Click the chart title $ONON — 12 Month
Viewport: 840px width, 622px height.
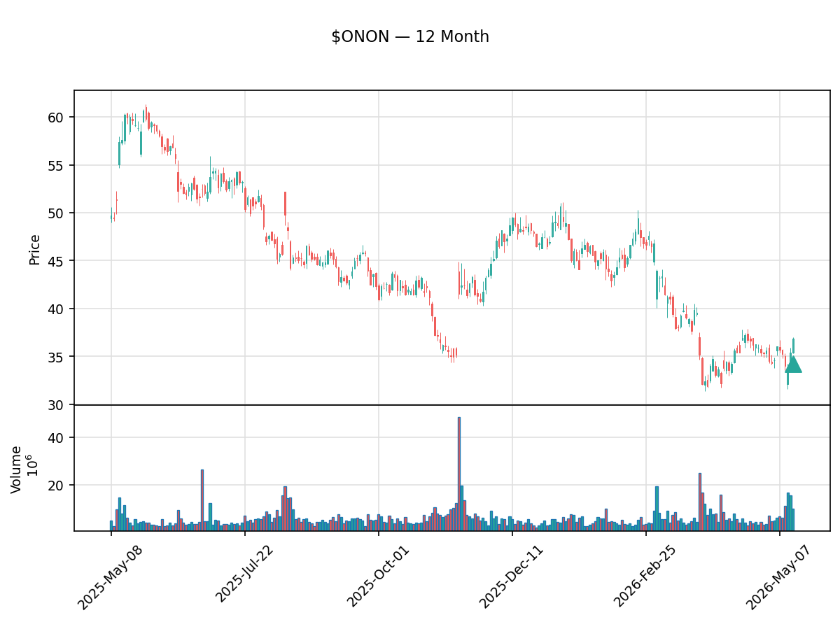click(x=410, y=37)
